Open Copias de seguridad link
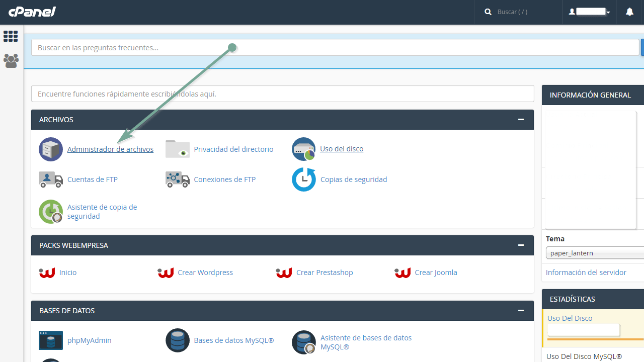Screen dimensions: 644x362 coord(354,179)
